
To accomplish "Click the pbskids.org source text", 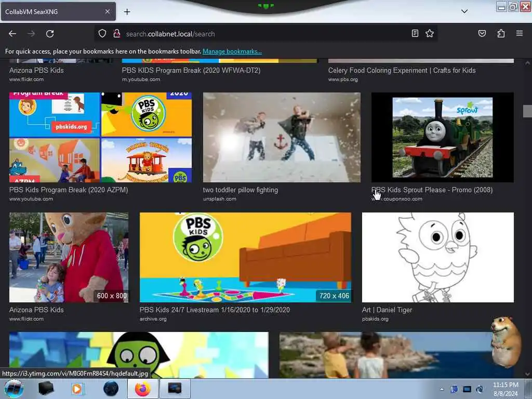I will pyautogui.click(x=375, y=319).
